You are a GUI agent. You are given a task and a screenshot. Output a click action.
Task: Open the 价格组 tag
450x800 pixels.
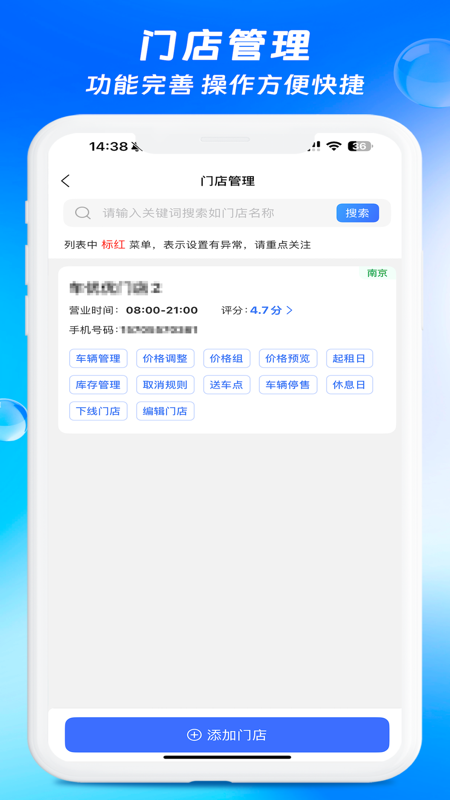point(227,358)
